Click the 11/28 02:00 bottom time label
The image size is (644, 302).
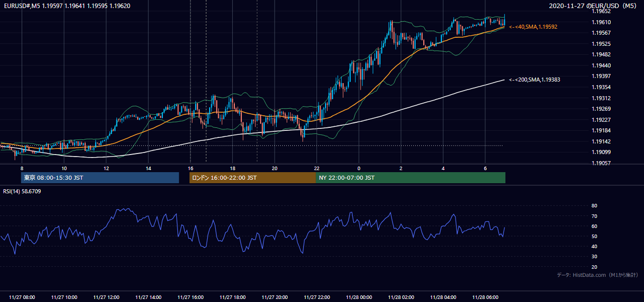coord(401,297)
